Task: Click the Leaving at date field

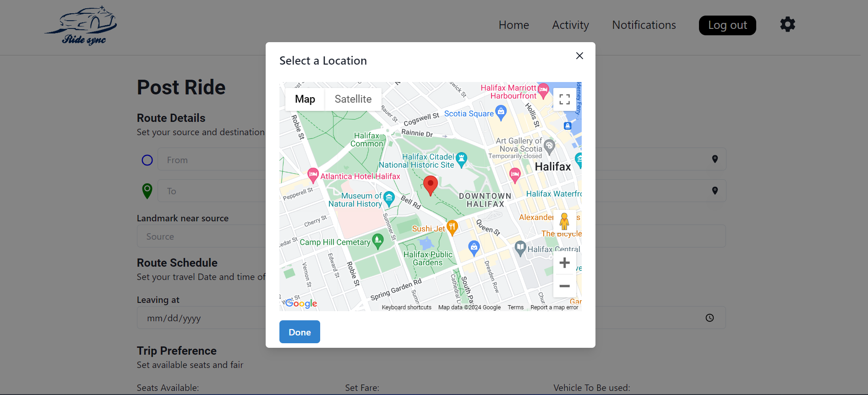Action: point(431,318)
